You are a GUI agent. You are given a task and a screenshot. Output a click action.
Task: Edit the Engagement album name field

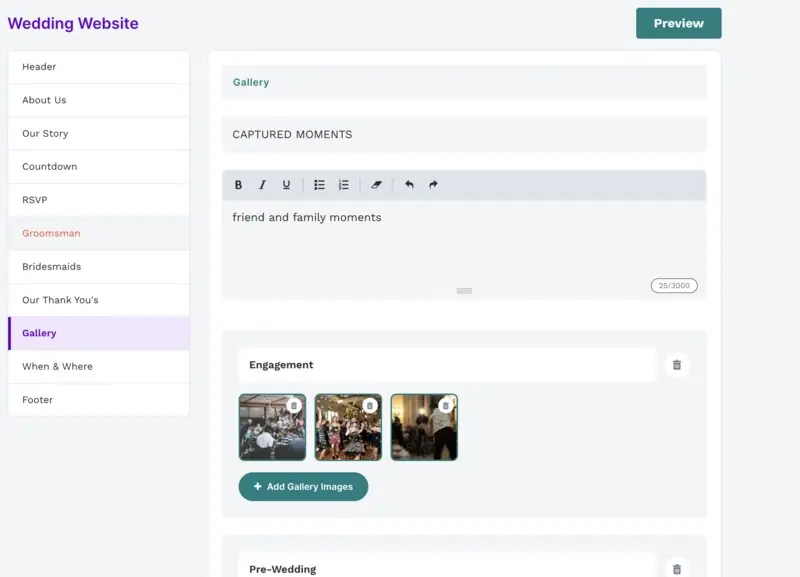click(x=447, y=365)
